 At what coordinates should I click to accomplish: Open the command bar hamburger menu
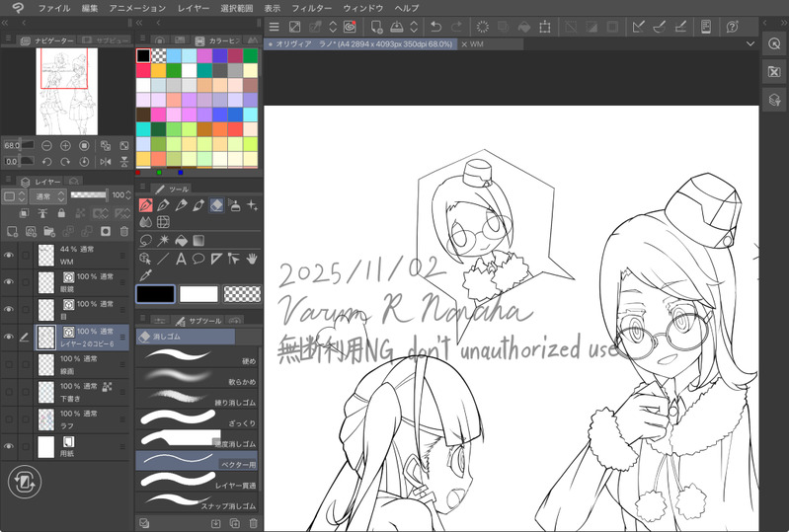[275, 27]
